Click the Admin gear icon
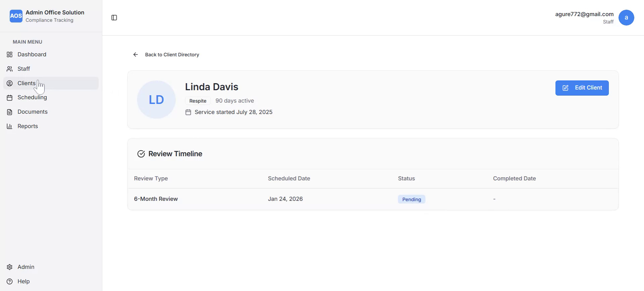The height and width of the screenshot is (291, 644). click(10, 267)
